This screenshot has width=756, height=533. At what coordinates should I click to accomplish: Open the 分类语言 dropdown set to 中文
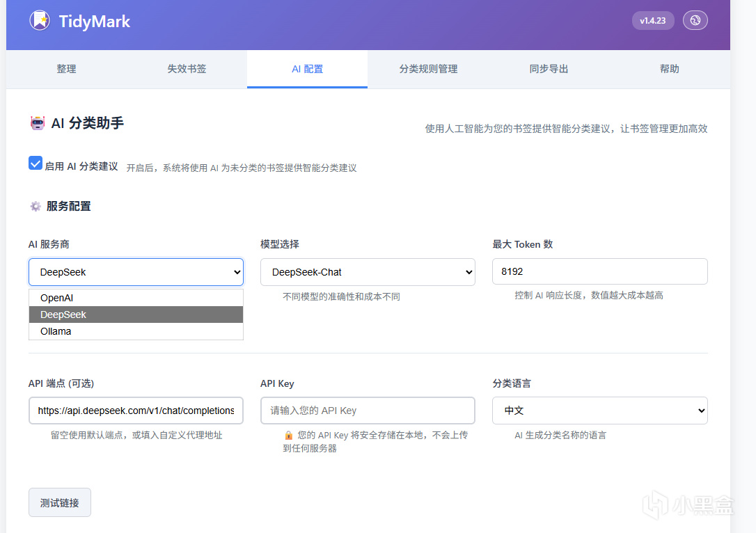click(x=600, y=411)
